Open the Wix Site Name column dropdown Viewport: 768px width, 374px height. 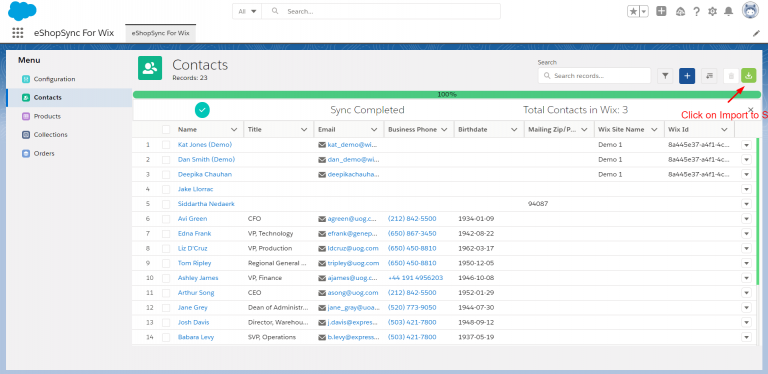click(x=654, y=130)
